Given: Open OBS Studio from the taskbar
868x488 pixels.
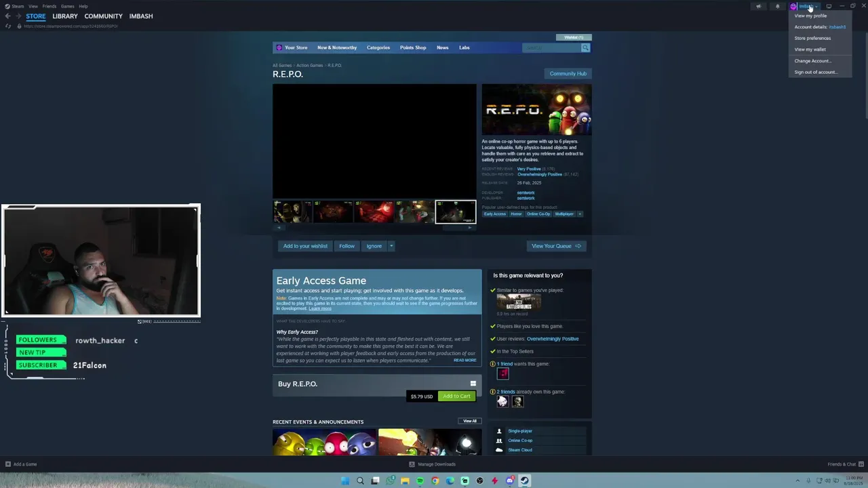Looking at the screenshot, I should pos(479,481).
